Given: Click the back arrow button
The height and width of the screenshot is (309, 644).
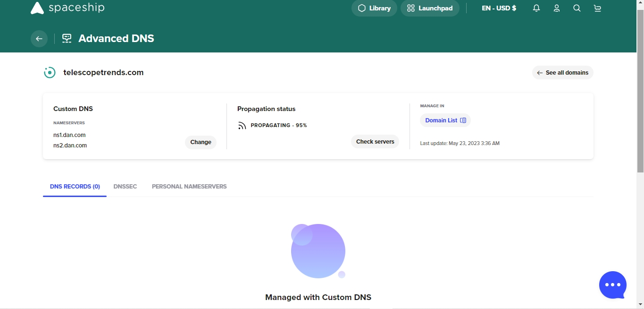Looking at the screenshot, I should (x=39, y=39).
